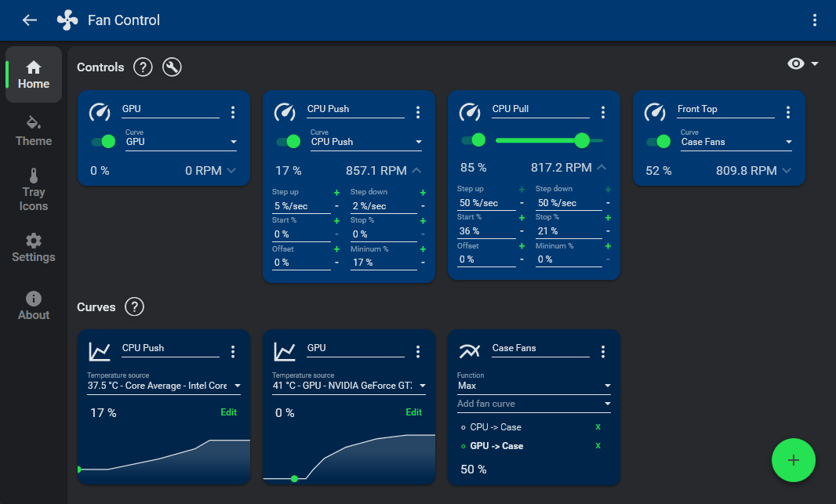This screenshot has width=836, height=504.
Task: Click the CPU Pull manual speed slider
Action: click(x=541, y=140)
